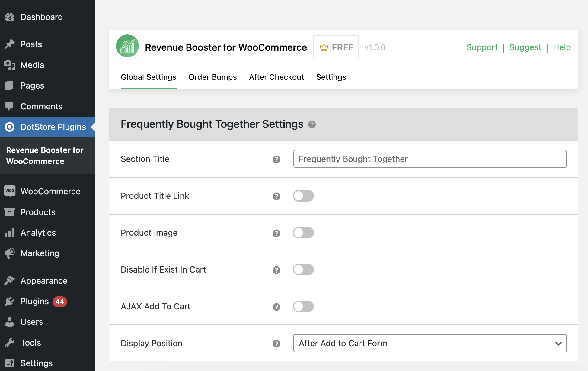
Task: Click the FREE plan badge button
Action: point(336,47)
